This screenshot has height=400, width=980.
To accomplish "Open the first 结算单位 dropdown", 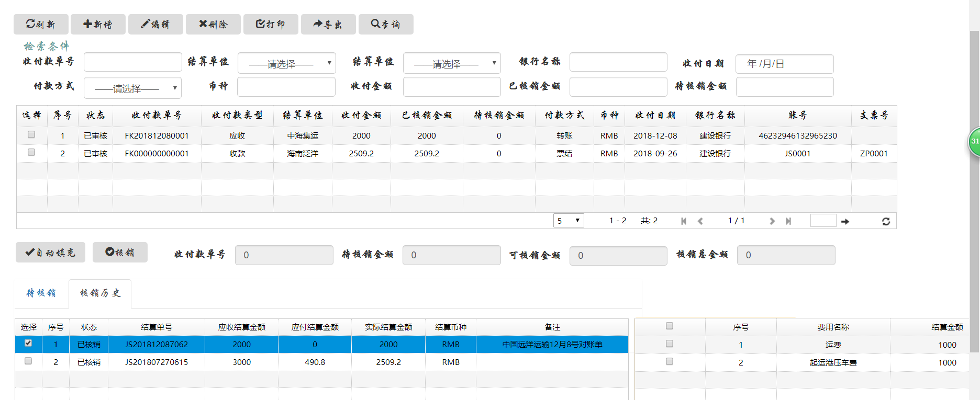I will 287,63.
